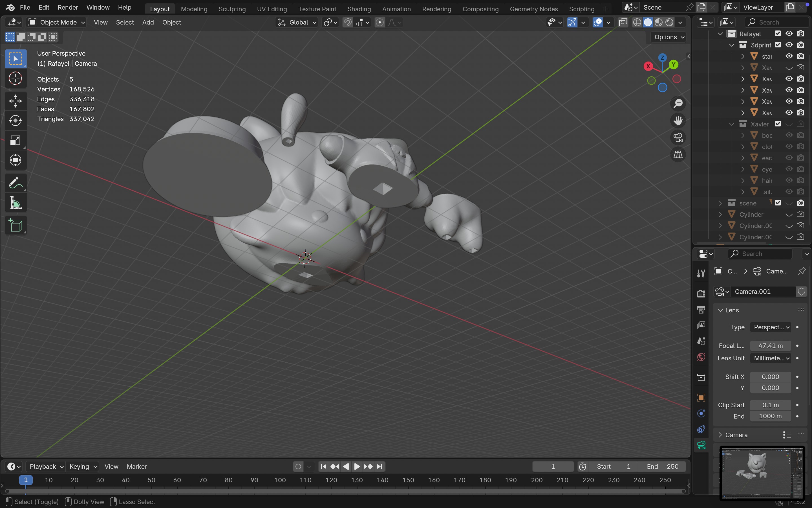
Task: Click the current frame number field
Action: pos(553,467)
